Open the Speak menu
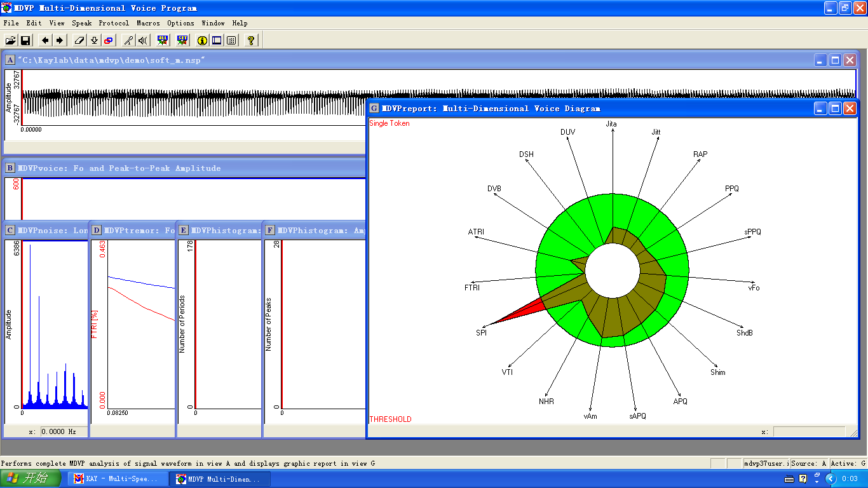 pos(81,23)
